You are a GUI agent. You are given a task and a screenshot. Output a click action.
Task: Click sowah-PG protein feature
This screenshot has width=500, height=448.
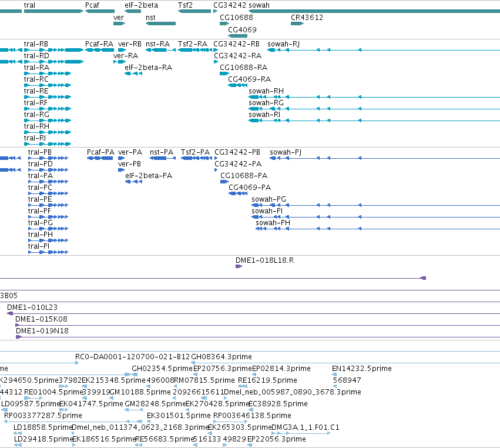375,205
